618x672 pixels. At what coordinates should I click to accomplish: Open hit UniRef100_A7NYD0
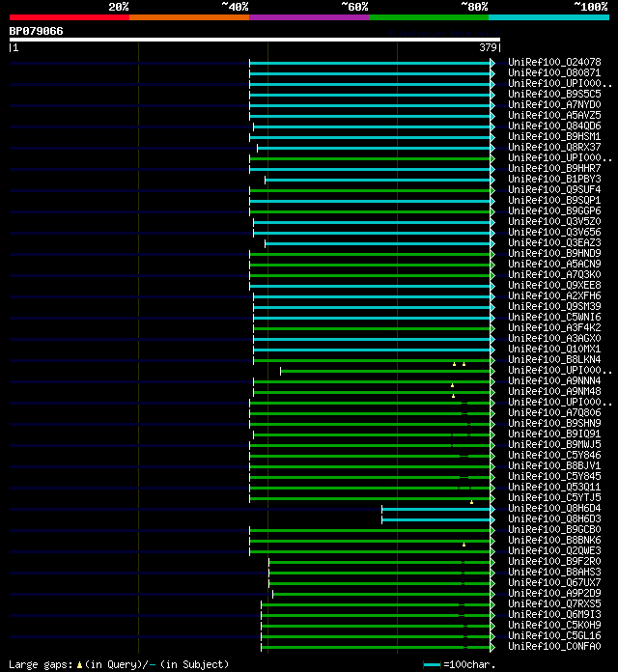pyautogui.click(x=554, y=104)
